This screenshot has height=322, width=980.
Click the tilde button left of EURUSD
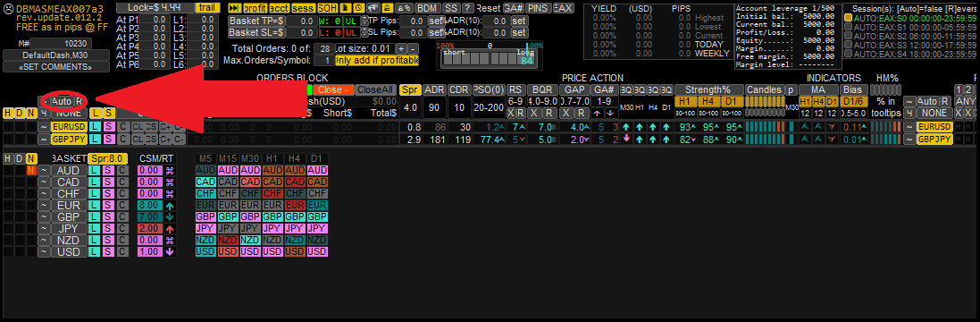44,126
